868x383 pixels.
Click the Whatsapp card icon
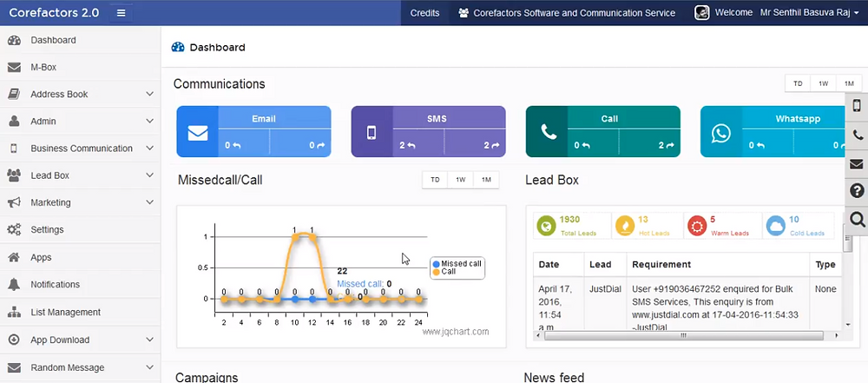pyautogui.click(x=720, y=133)
